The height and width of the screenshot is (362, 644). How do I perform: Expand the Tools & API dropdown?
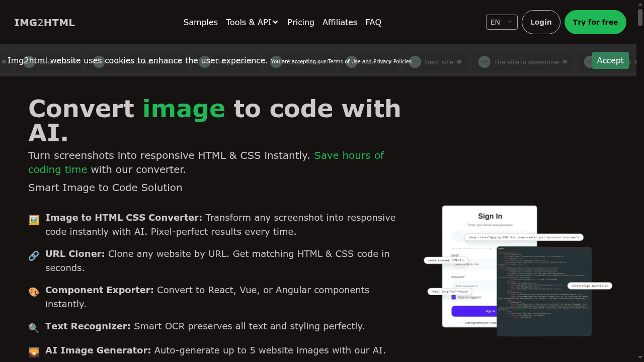pos(252,22)
